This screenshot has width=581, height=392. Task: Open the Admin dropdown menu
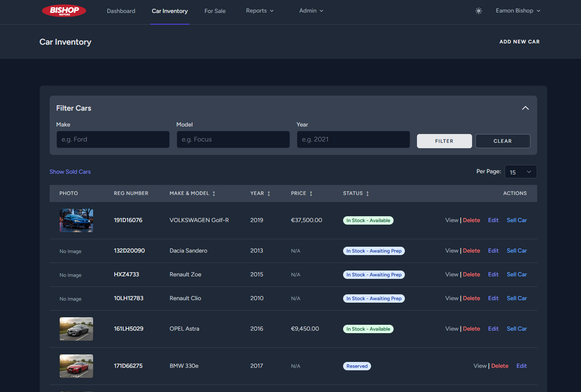311,11
